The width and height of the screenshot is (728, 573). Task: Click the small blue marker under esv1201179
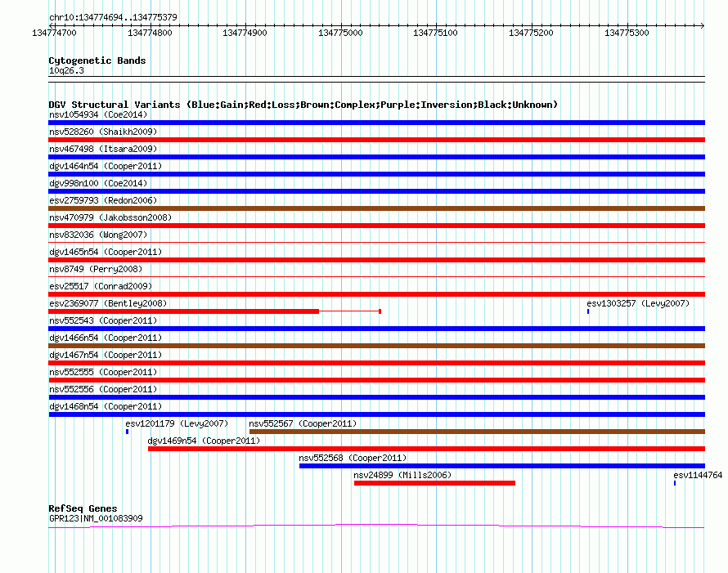coord(127,432)
